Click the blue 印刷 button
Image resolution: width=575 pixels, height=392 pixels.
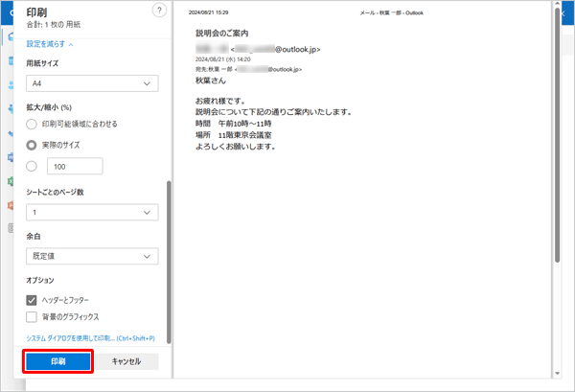point(57,361)
